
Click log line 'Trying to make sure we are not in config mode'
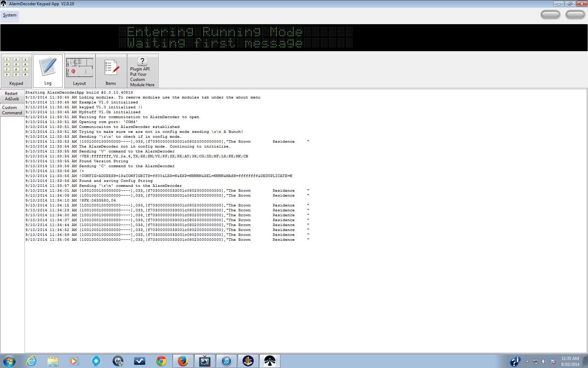tap(134, 132)
